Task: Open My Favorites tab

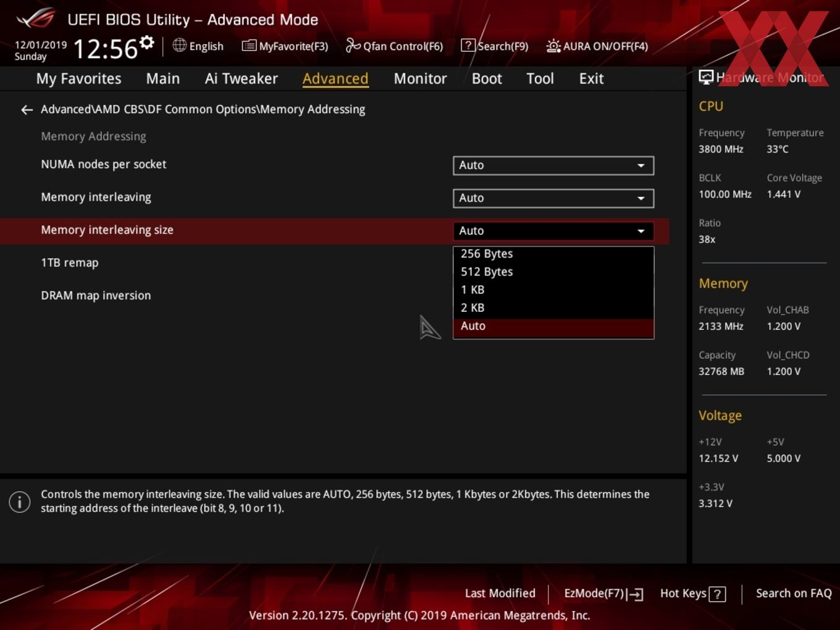Action: tap(78, 79)
